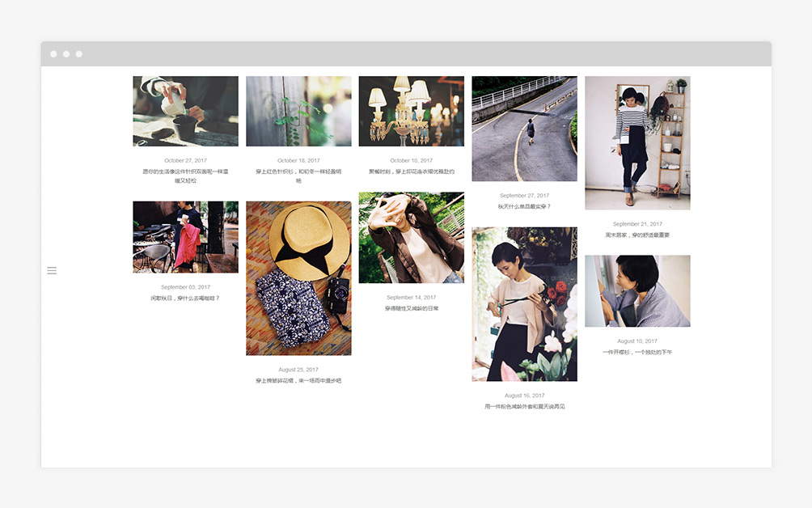Click the August 16, 2017 post date
812x508 pixels.
524,396
